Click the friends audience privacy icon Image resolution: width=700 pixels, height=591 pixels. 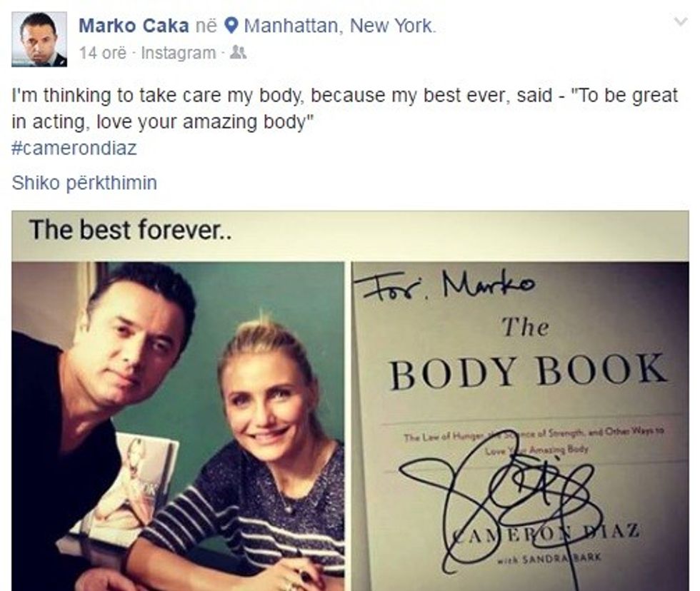click(x=237, y=53)
